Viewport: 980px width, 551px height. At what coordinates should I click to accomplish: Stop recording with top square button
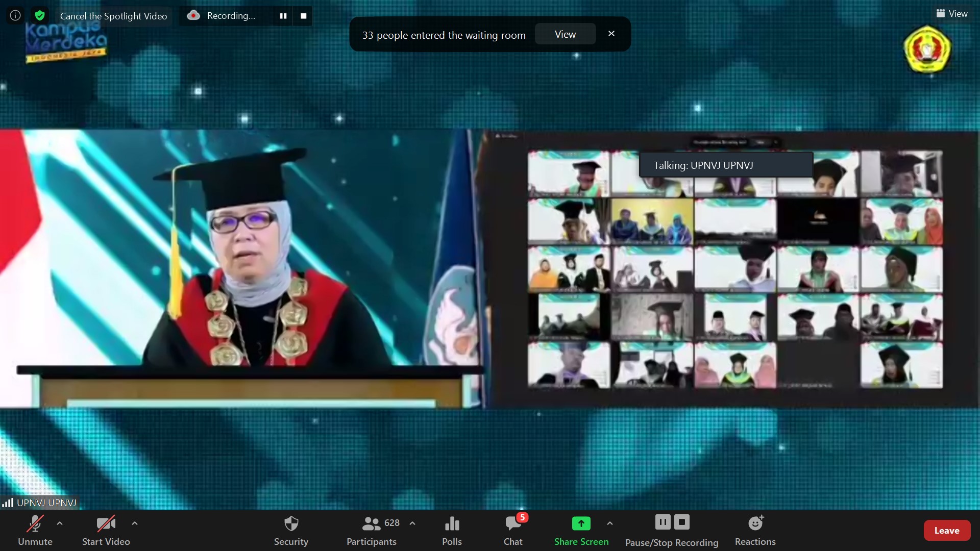click(x=304, y=16)
